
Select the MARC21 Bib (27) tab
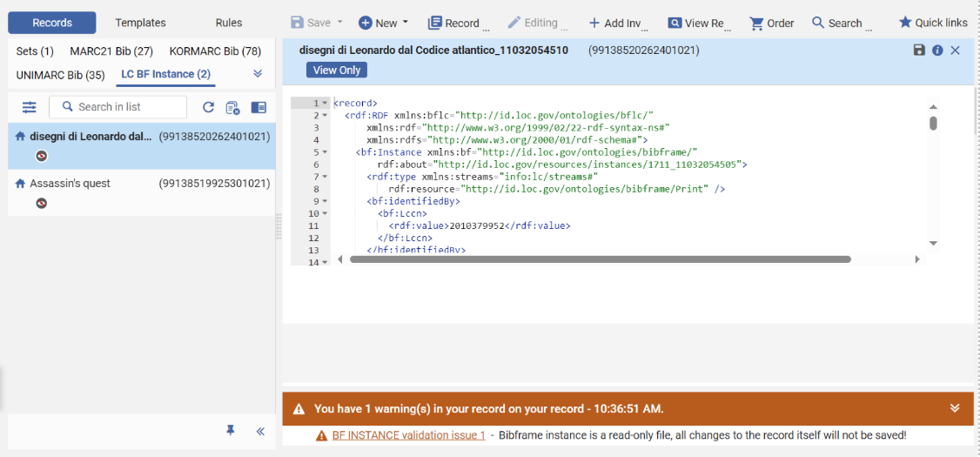[111, 51]
